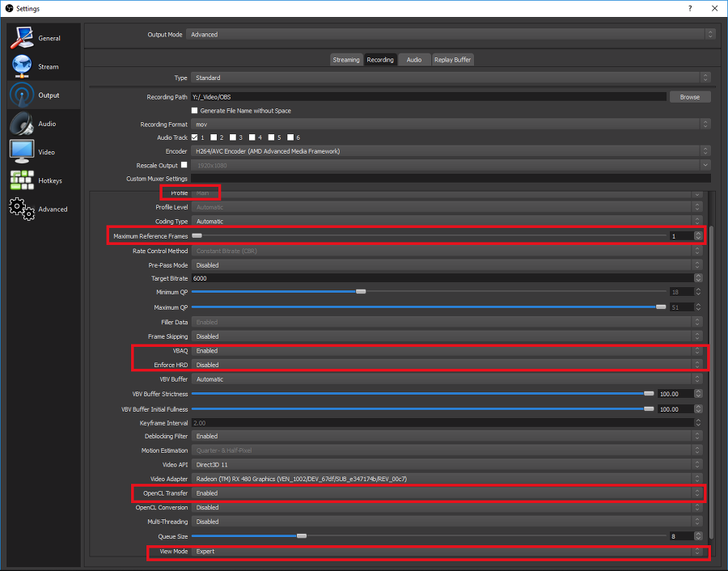The image size is (728, 571).
Task: Click the Output broadcast icon
Action: coord(23,95)
